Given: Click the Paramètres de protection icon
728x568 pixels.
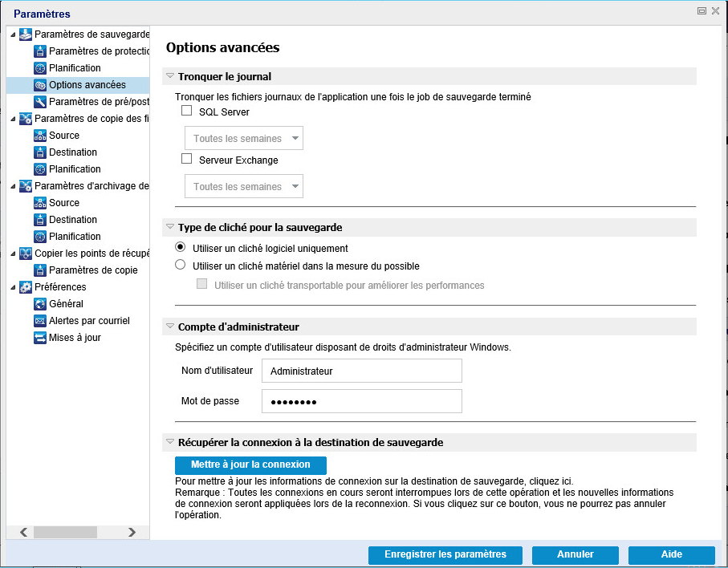Looking at the screenshot, I should 40,51.
